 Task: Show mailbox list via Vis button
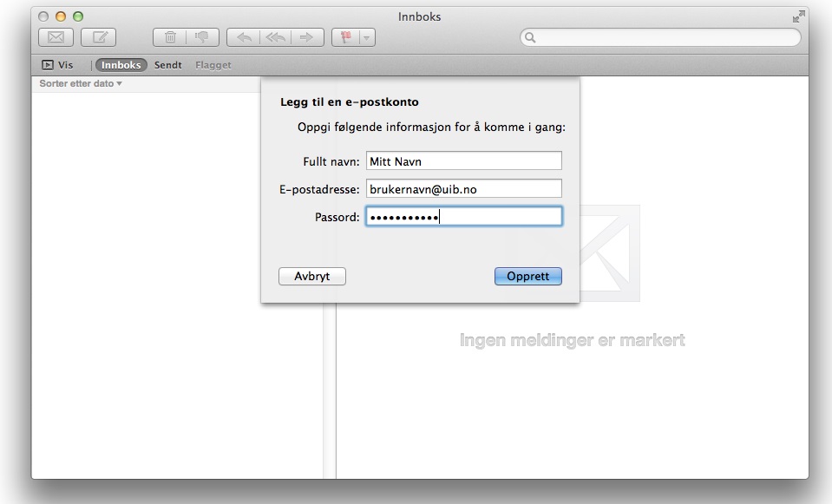point(58,65)
